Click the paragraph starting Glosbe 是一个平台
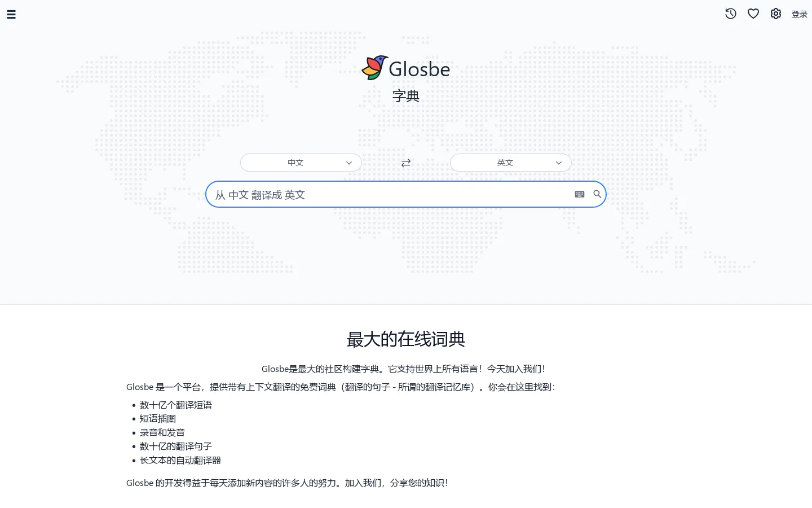 tap(341, 387)
